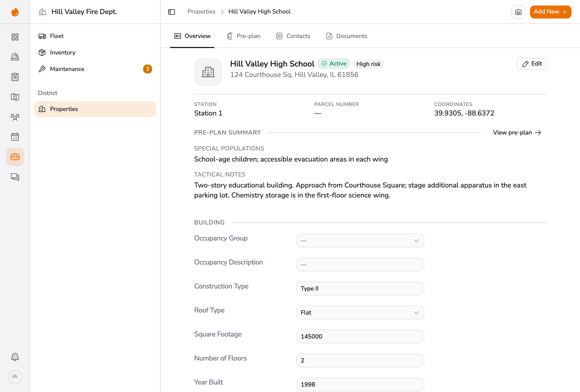Click the Station 1 value
The height and width of the screenshot is (392, 580).
tap(208, 113)
